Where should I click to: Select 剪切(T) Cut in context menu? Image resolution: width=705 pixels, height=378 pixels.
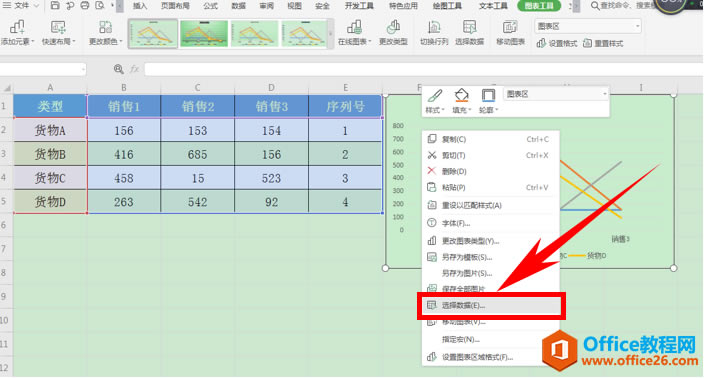point(491,156)
